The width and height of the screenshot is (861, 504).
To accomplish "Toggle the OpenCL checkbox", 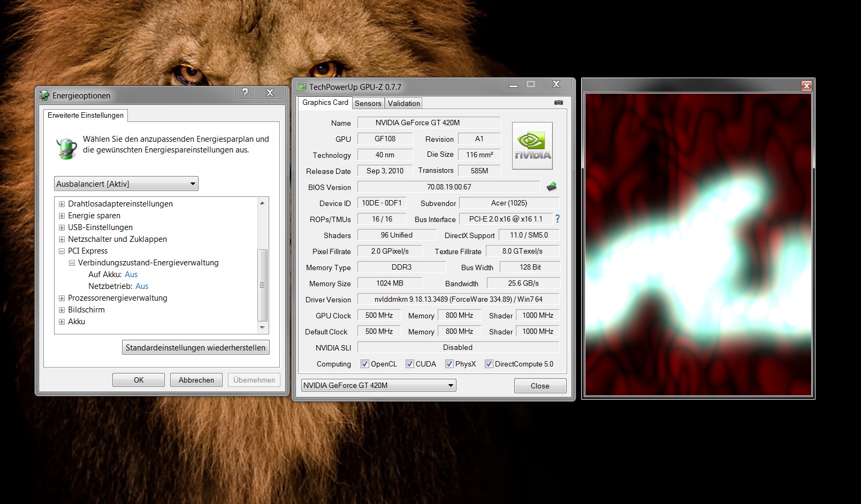I will coord(365,364).
